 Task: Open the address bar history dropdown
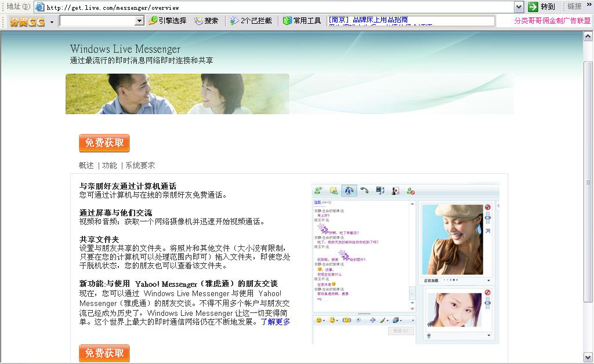click(x=519, y=7)
